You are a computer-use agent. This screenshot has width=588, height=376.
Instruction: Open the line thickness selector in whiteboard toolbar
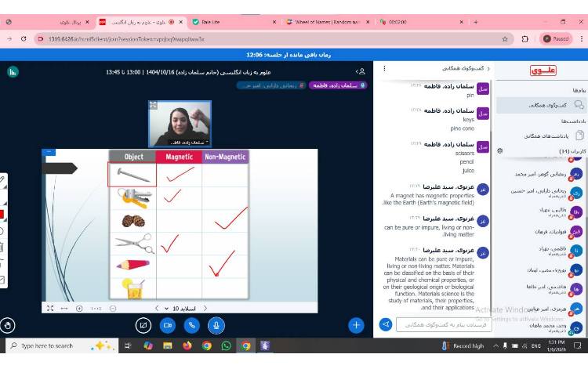(x=2, y=197)
